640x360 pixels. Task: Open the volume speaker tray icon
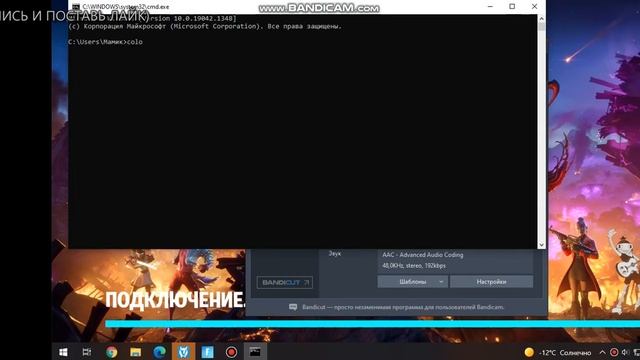(x=625, y=352)
